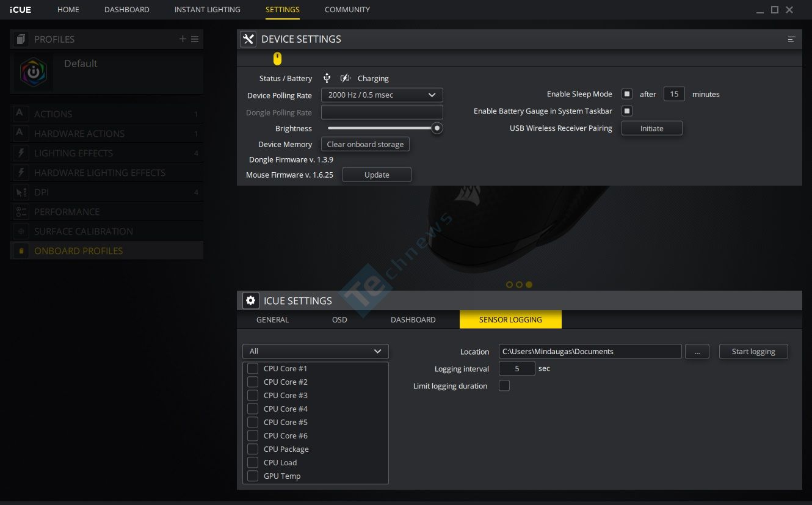
Task: Select the Default profile RGB icon
Action: [x=34, y=72]
